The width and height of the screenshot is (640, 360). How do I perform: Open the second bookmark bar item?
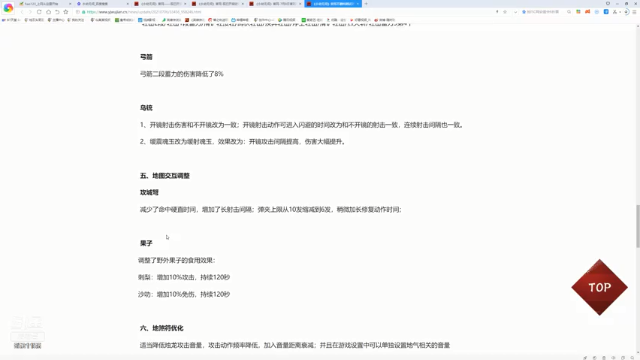[x=34, y=20]
